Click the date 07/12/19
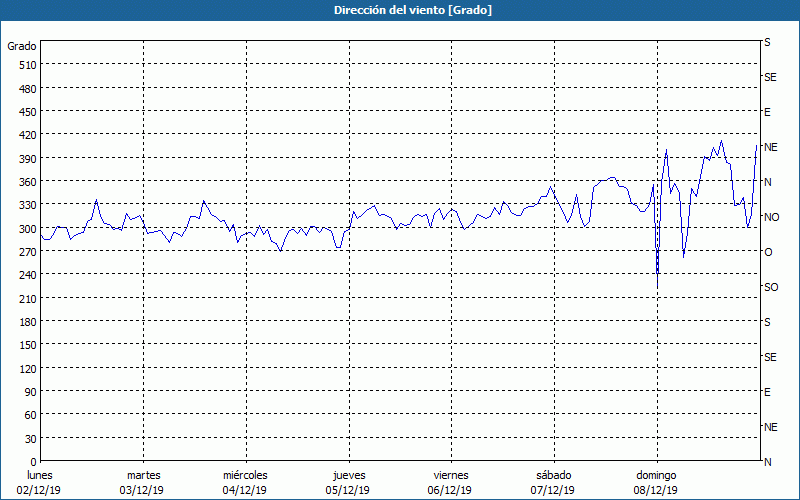Image resolution: width=800 pixels, height=500 pixels. click(x=553, y=490)
